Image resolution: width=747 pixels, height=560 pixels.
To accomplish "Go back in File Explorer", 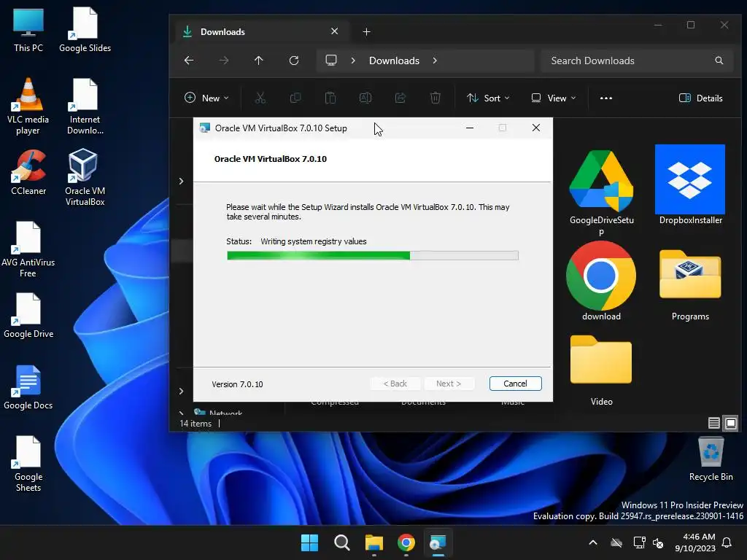I will [x=189, y=61].
